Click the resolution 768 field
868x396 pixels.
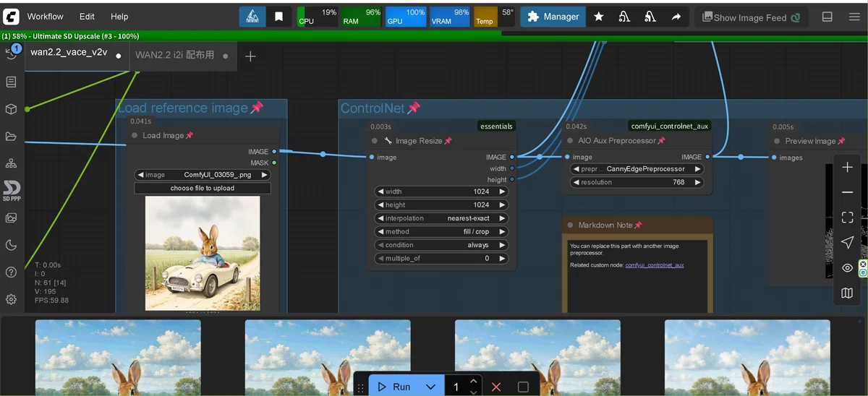click(637, 182)
